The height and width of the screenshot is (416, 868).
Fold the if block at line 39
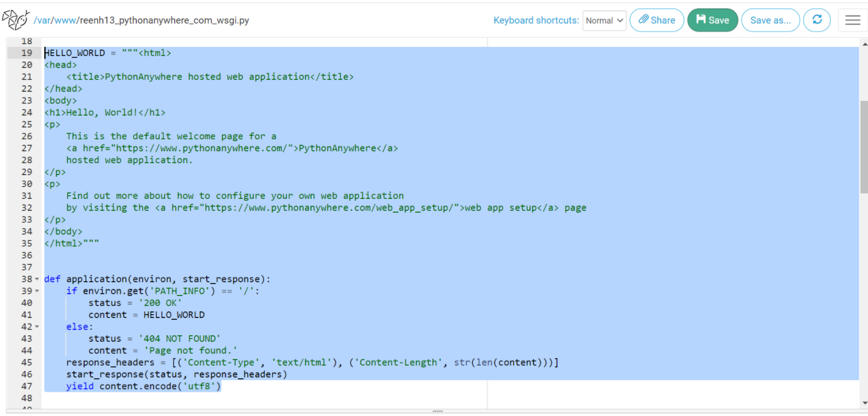pyautogui.click(x=37, y=291)
